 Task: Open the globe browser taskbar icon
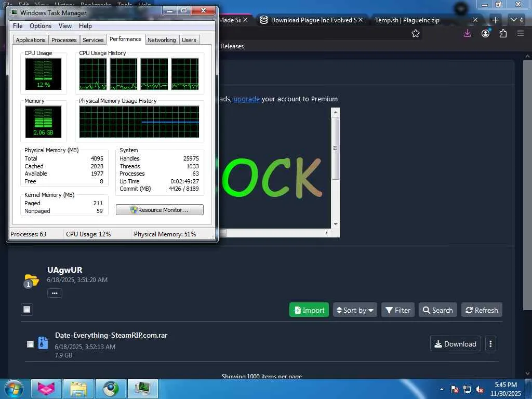click(x=110, y=389)
